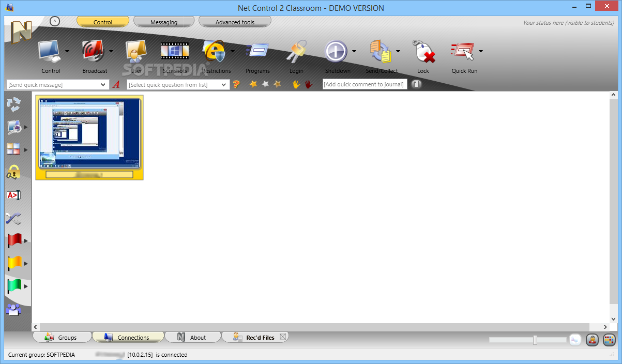
Task: Click the User tool icon
Action: coord(136,51)
